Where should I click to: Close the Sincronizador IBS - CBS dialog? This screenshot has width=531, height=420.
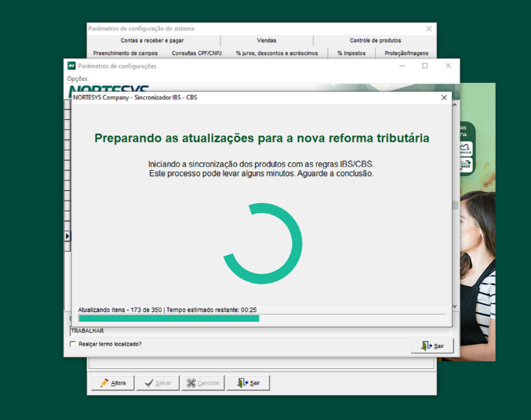point(444,98)
